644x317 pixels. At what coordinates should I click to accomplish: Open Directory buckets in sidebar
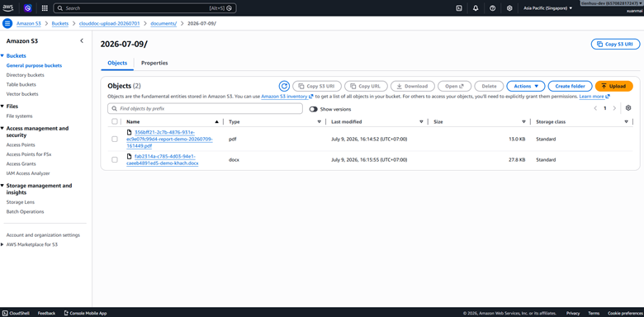pyautogui.click(x=25, y=75)
